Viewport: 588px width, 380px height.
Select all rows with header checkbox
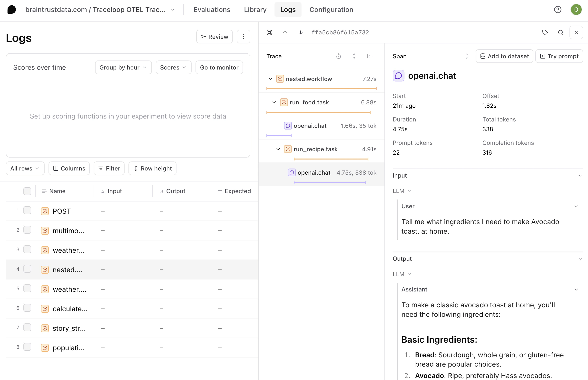tap(27, 191)
